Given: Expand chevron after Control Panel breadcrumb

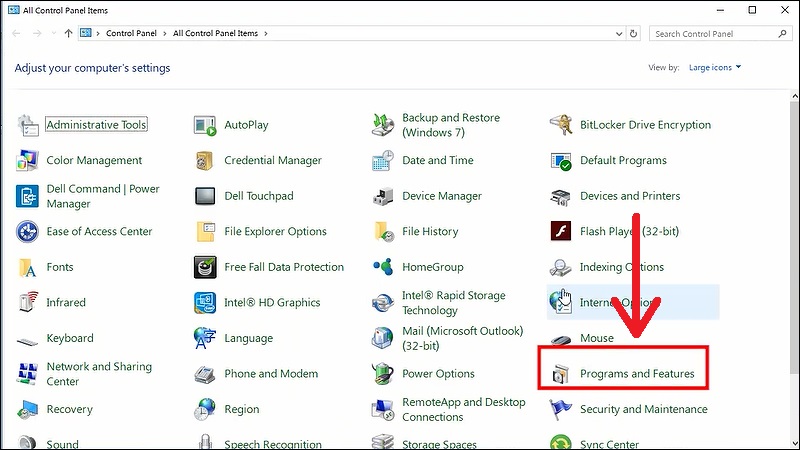Looking at the screenshot, I should [x=164, y=34].
